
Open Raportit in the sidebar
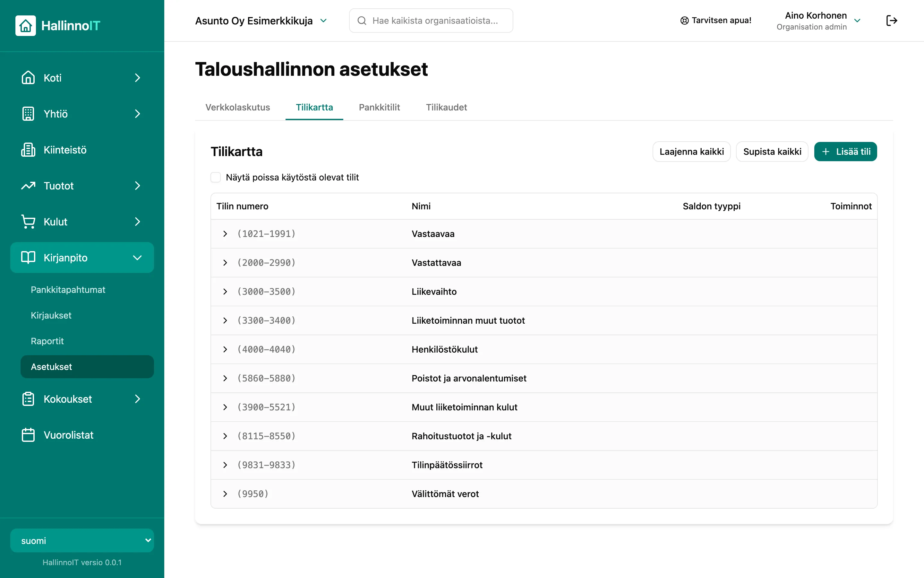click(47, 341)
